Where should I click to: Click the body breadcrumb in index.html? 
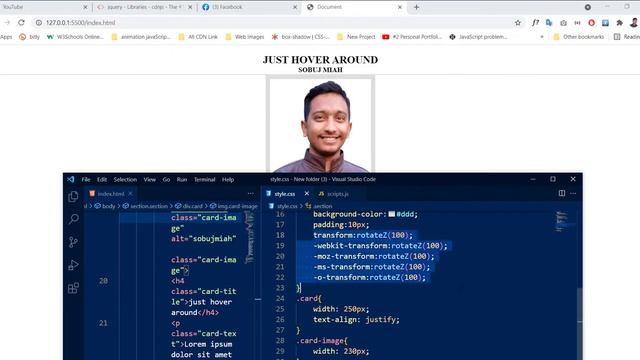click(x=105, y=206)
